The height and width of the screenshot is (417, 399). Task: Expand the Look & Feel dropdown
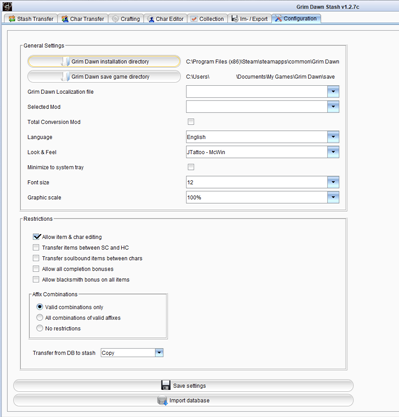click(263, 152)
